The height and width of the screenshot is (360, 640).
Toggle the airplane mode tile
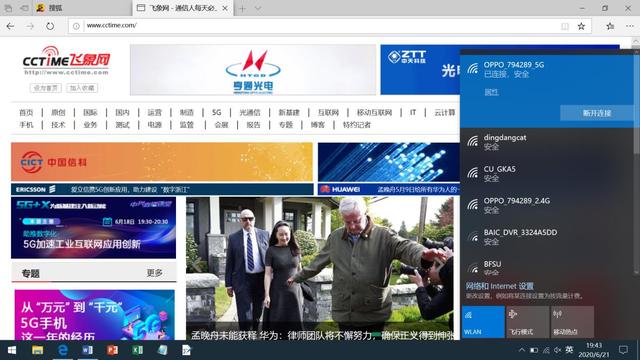[x=528, y=322]
